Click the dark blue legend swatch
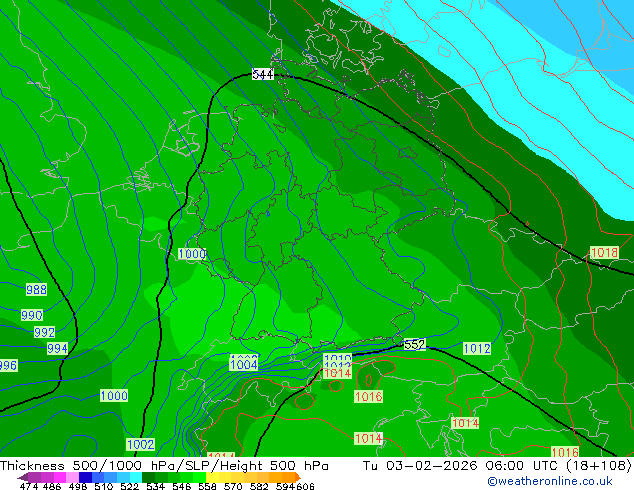This screenshot has width=634, height=490. pos(85,477)
